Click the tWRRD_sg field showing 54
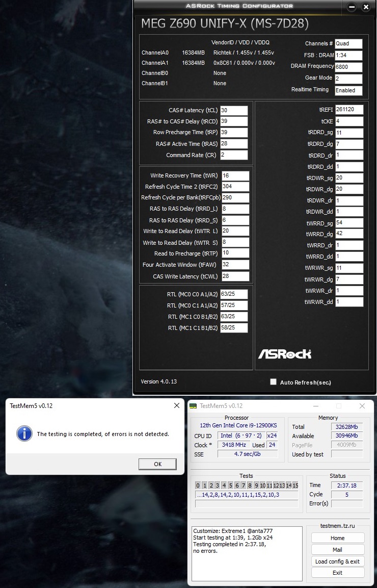 (349, 223)
